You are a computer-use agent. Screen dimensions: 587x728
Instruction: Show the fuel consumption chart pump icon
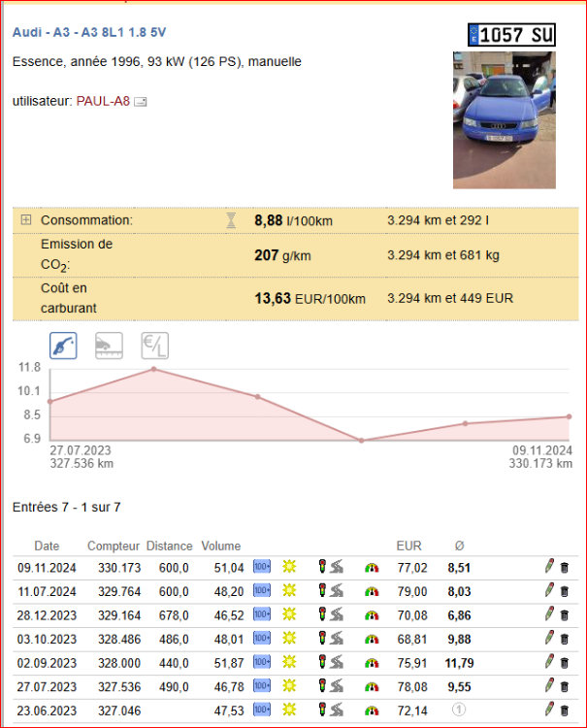(63, 346)
